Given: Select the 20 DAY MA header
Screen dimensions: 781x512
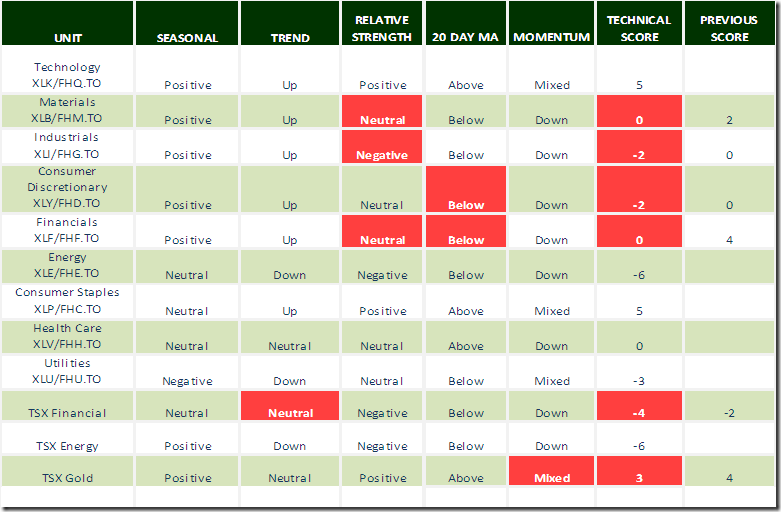Looking at the screenshot, I should 466,38.
